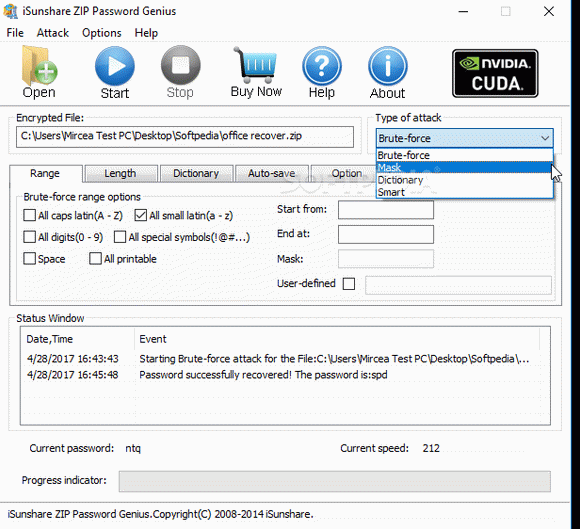The height and width of the screenshot is (529, 580).
Task: Click the app icon in title bar
Action: click(x=10, y=11)
